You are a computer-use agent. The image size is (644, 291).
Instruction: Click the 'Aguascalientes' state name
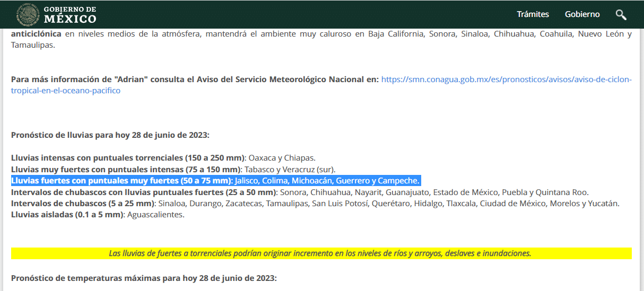click(x=155, y=215)
